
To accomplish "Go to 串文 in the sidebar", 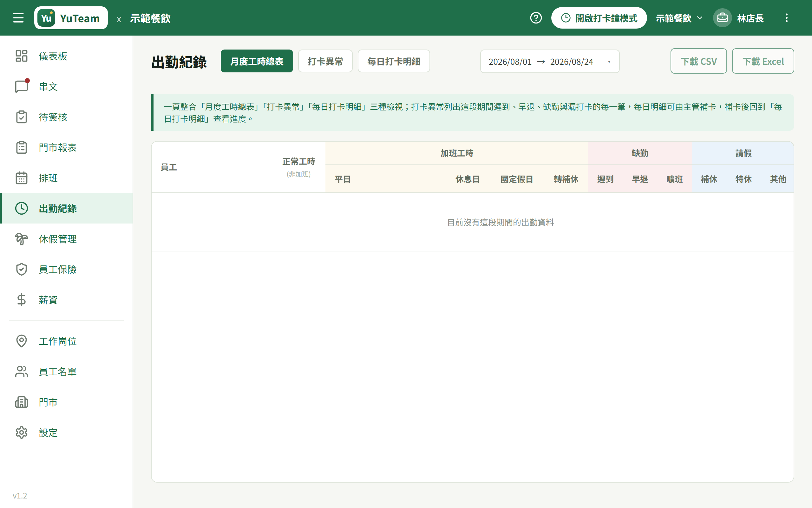I will 66,86.
